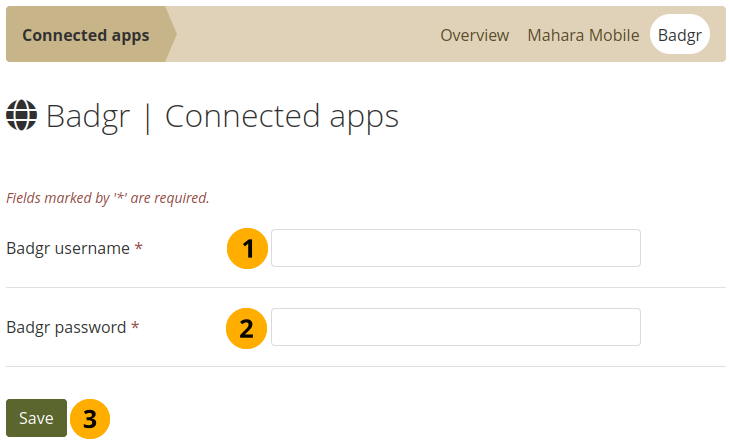The image size is (730, 446).
Task: Focus the Badgr username text field
Action: point(455,248)
